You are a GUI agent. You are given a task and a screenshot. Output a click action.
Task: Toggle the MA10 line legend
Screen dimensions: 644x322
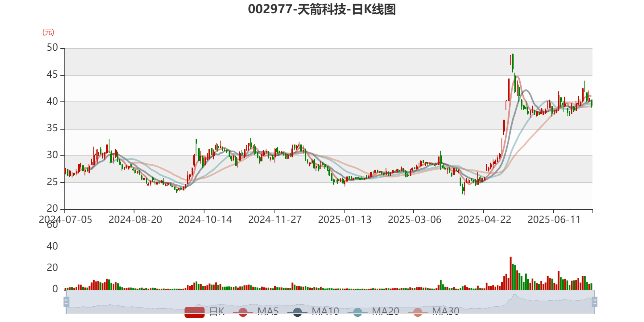tap(313, 312)
